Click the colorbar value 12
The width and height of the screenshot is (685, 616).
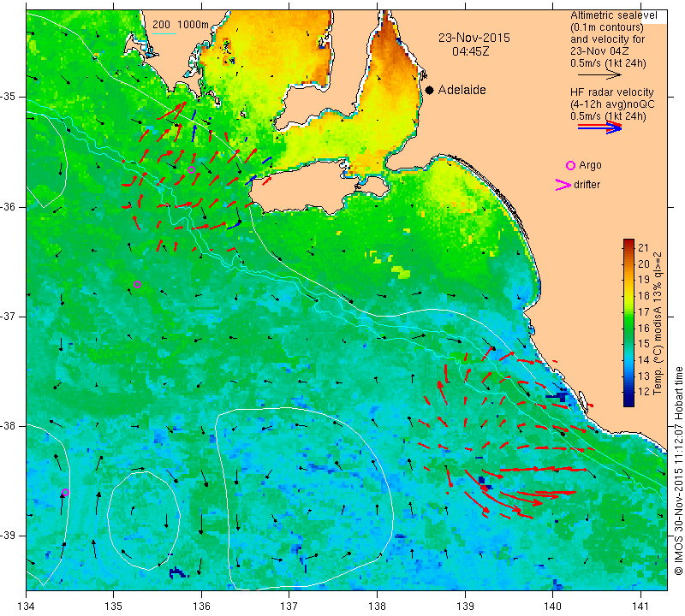point(644,392)
